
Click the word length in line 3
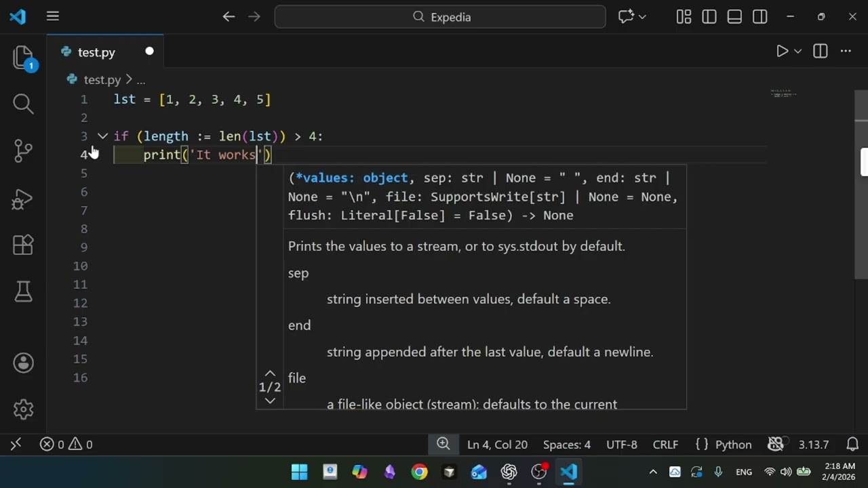click(x=165, y=136)
